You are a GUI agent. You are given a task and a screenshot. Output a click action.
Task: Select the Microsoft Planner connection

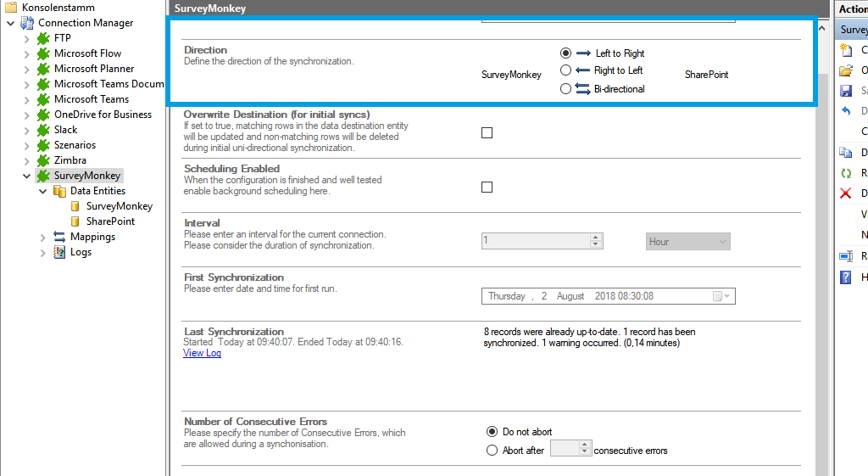click(94, 69)
